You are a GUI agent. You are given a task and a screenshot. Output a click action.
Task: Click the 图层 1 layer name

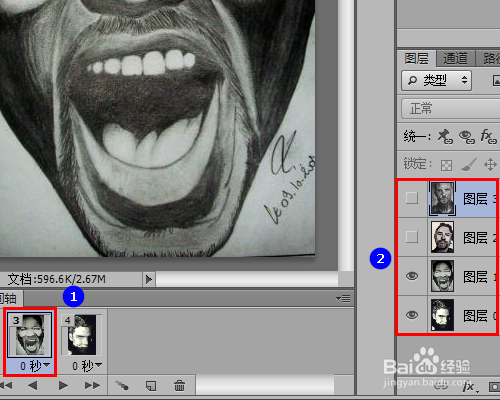(480, 277)
